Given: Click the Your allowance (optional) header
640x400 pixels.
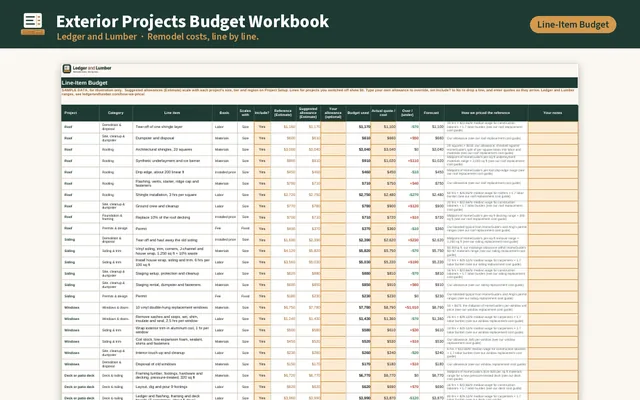Looking at the screenshot, I should point(333,113).
